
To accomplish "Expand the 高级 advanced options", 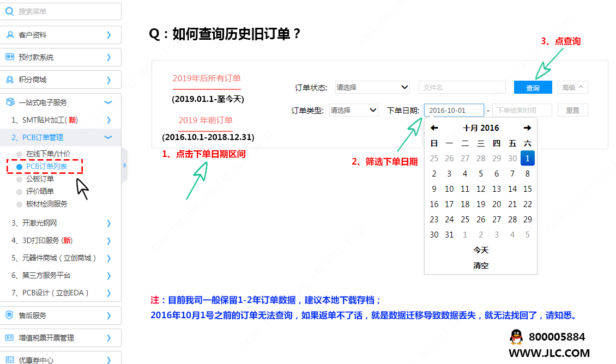I will click(572, 87).
